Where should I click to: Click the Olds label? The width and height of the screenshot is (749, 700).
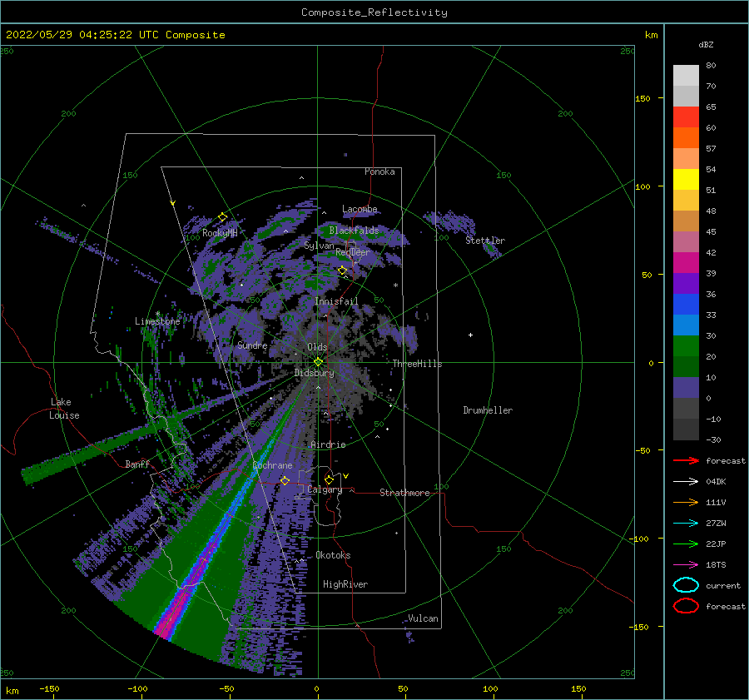click(317, 347)
